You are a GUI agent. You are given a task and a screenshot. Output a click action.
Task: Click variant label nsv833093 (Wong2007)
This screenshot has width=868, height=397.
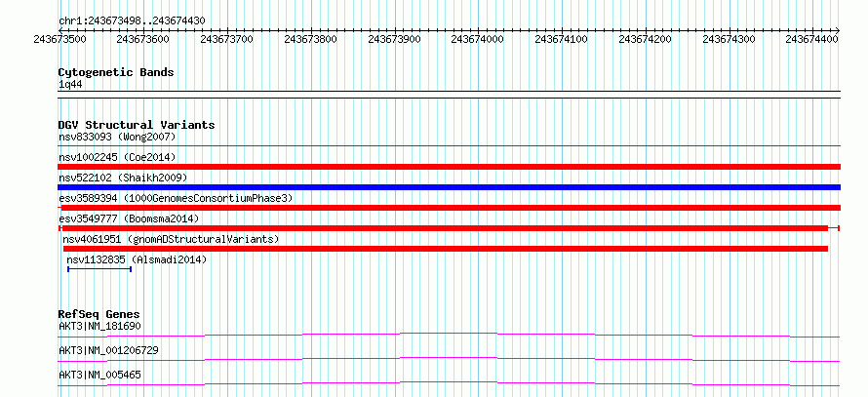(x=117, y=137)
